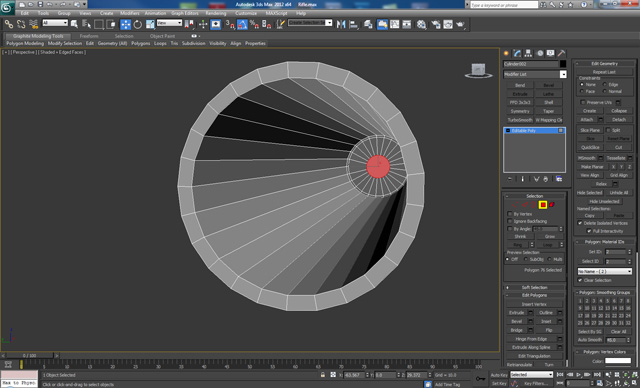Open the Hierarchy command panel tab
This screenshot has height=388, width=640.
tap(529, 53)
